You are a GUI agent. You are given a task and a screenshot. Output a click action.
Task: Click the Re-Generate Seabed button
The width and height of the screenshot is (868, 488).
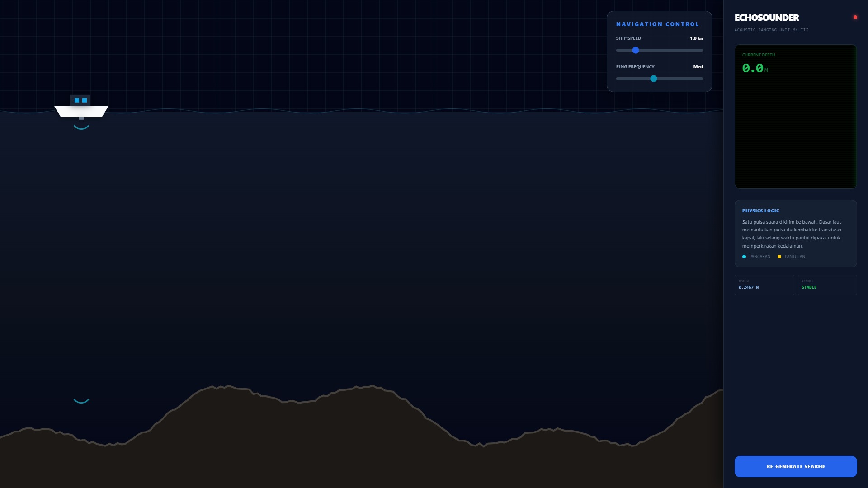pos(796,466)
